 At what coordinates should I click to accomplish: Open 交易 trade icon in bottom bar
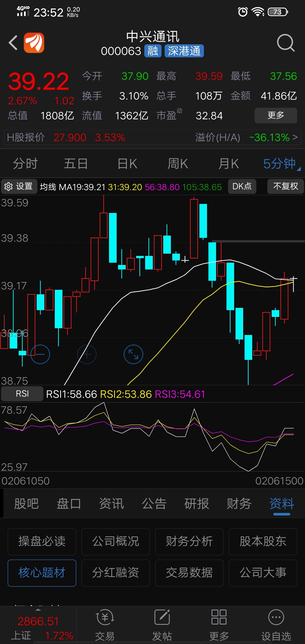105,625
